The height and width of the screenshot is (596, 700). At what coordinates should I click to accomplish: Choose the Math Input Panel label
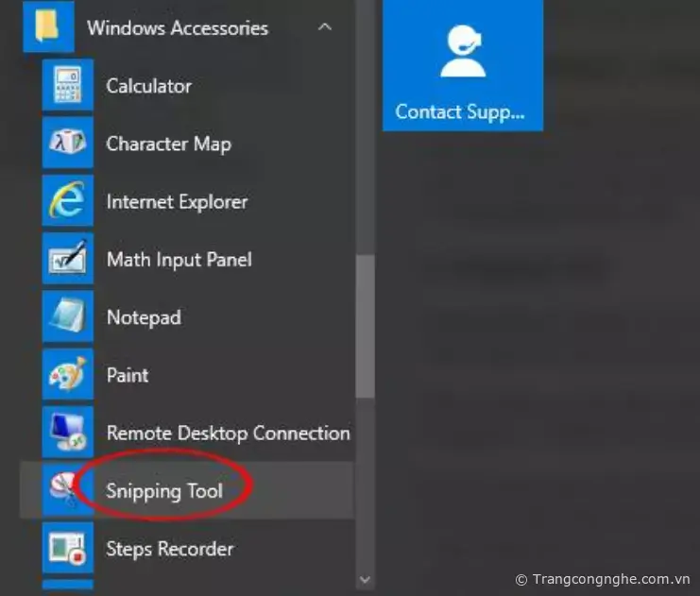[x=179, y=260]
